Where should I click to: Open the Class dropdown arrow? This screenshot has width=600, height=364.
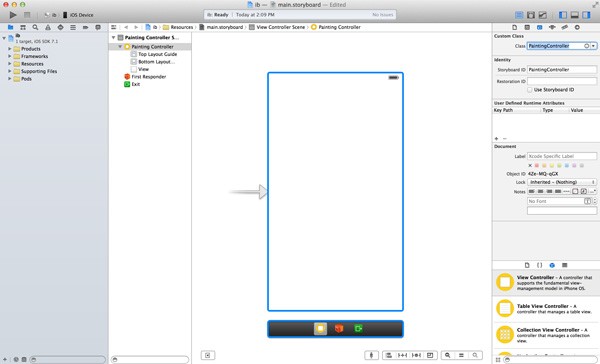coord(593,46)
